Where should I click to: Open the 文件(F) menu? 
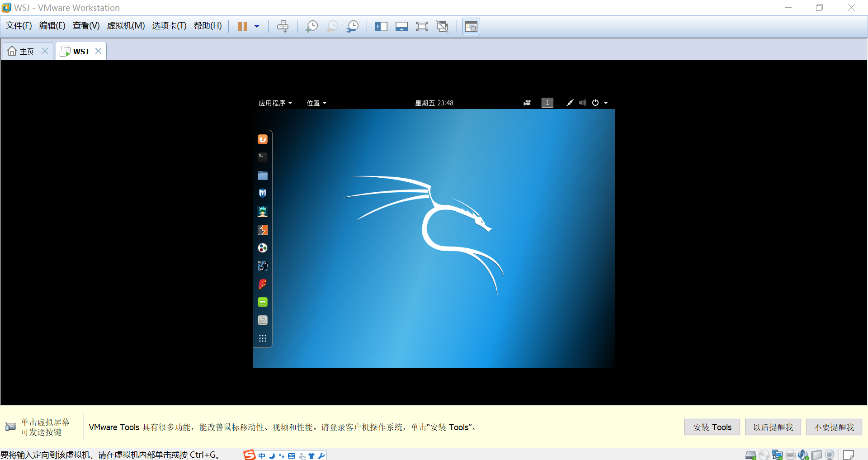[19, 26]
